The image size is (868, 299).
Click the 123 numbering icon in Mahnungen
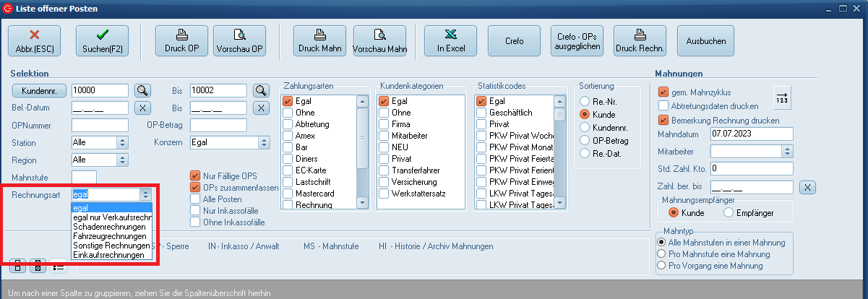click(x=782, y=96)
